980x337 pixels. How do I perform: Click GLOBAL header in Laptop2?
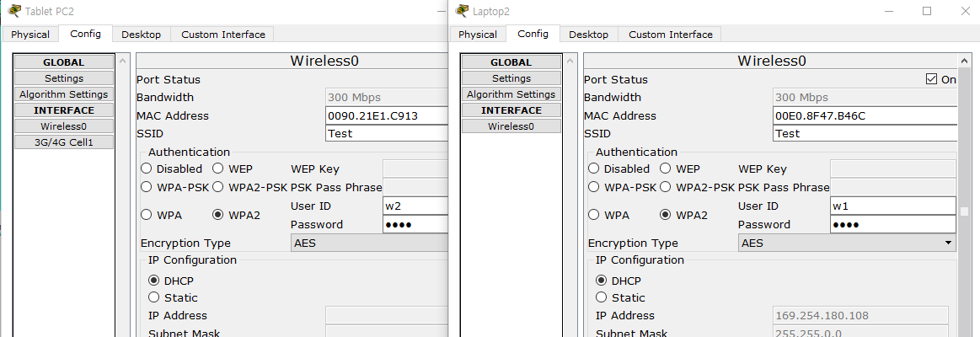tap(511, 62)
